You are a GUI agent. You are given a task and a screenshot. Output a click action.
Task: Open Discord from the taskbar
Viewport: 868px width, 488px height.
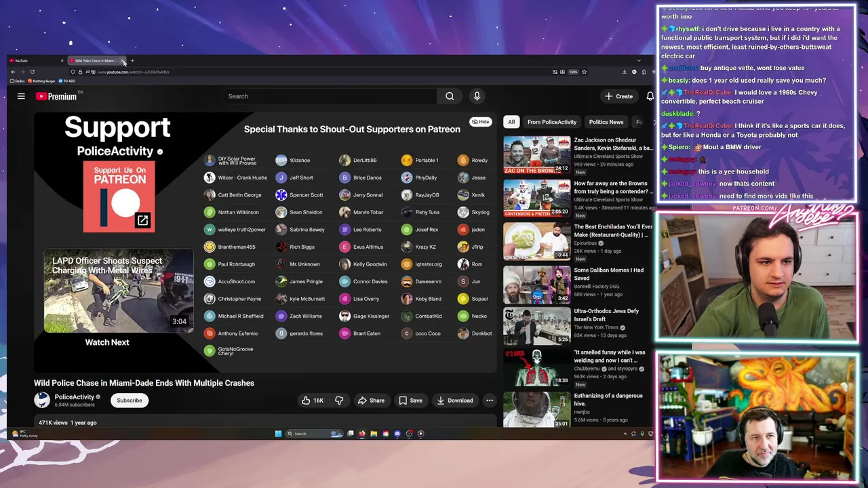click(x=397, y=434)
